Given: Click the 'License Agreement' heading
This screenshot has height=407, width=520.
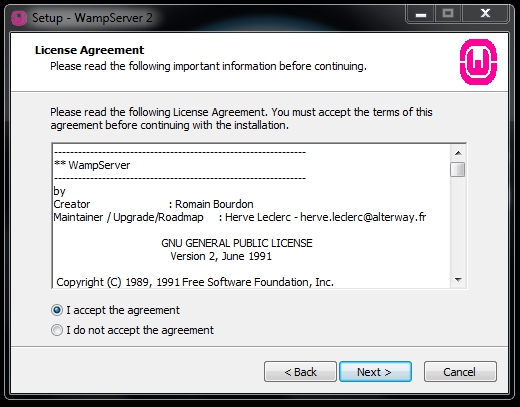Looking at the screenshot, I should pyautogui.click(x=89, y=50).
